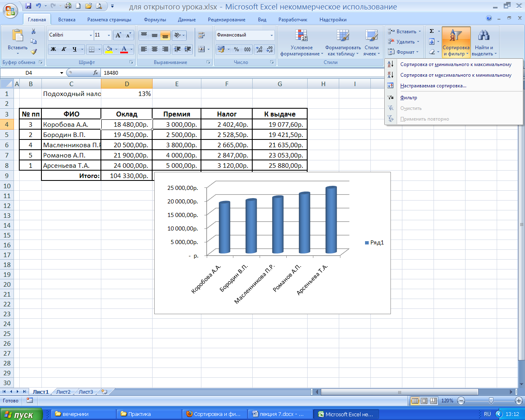The width and height of the screenshot is (525, 420).
Task: Click the AutoSum sigma icon
Action: [431, 31]
